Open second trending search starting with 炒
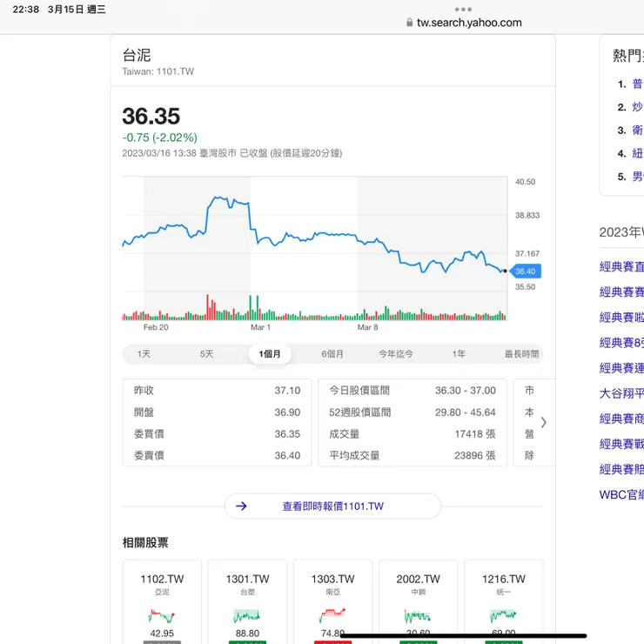 (x=637, y=107)
